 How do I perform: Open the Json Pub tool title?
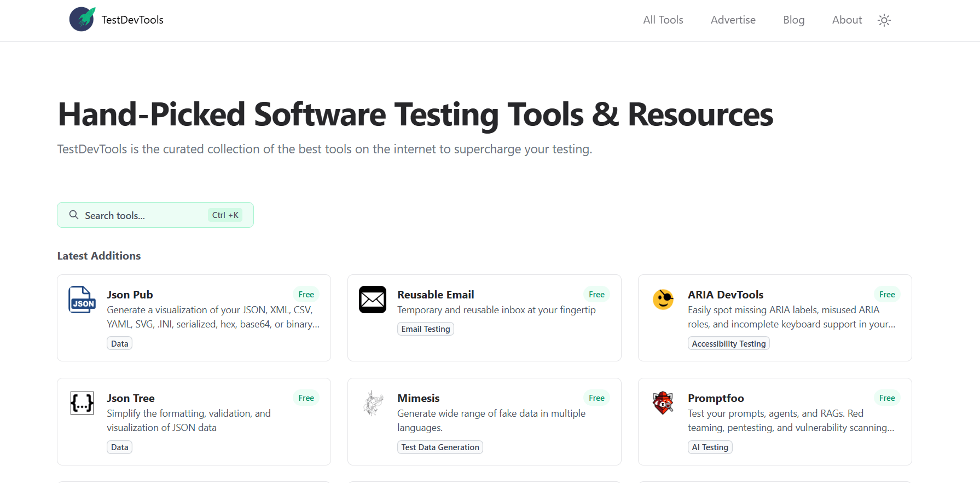(130, 295)
